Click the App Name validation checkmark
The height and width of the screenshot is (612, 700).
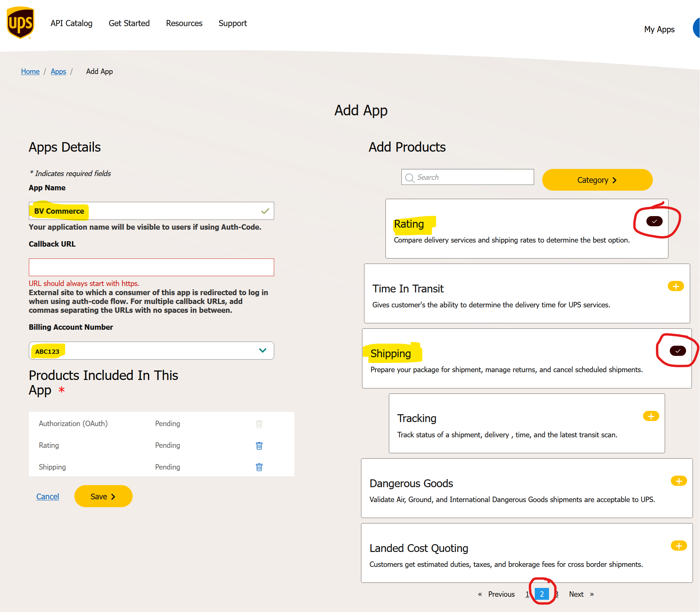point(265,211)
